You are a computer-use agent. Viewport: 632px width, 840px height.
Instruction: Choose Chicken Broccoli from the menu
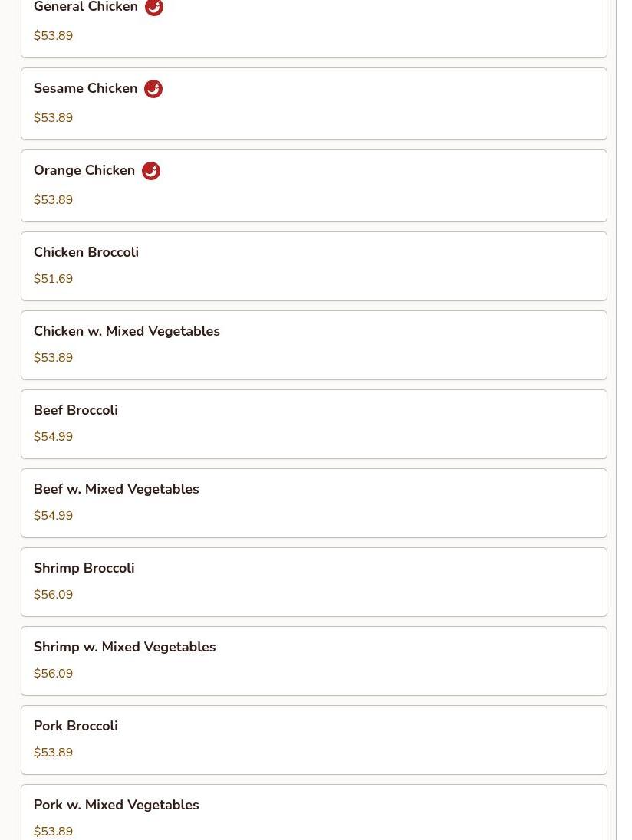(314, 266)
